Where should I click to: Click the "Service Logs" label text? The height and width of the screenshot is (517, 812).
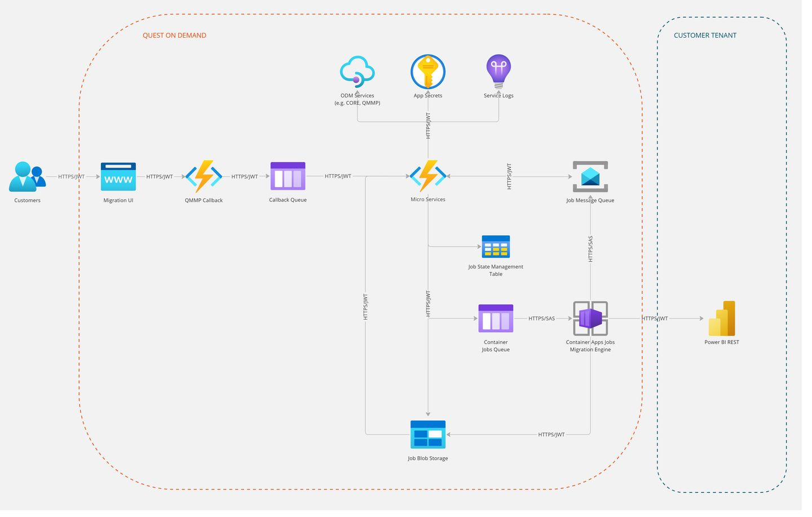pos(498,95)
